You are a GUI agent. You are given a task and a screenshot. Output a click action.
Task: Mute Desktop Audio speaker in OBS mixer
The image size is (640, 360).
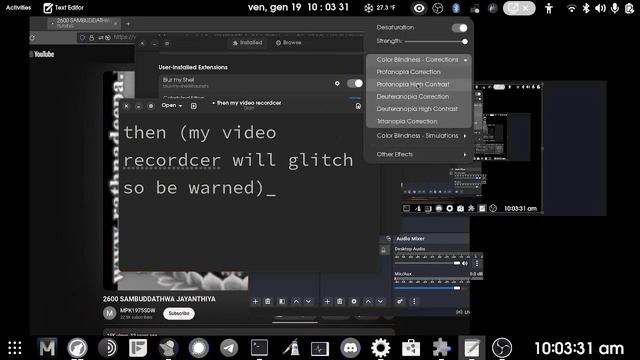click(x=465, y=263)
